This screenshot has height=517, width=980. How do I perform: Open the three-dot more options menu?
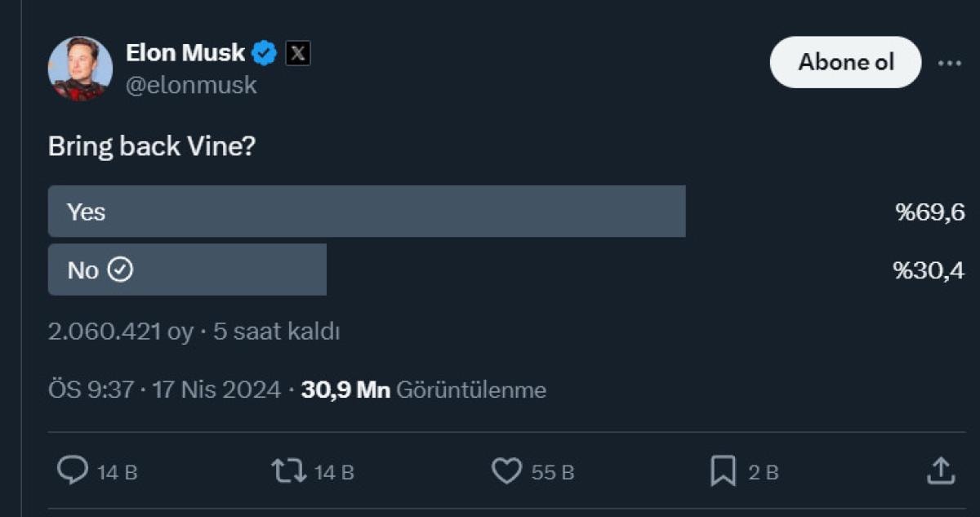[949, 63]
